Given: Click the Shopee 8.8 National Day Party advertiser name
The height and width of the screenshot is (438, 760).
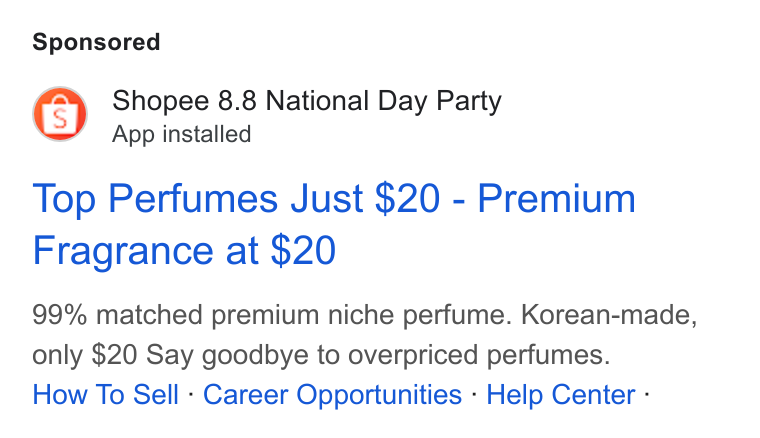Looking at the screenshot, I should [307, 101].
